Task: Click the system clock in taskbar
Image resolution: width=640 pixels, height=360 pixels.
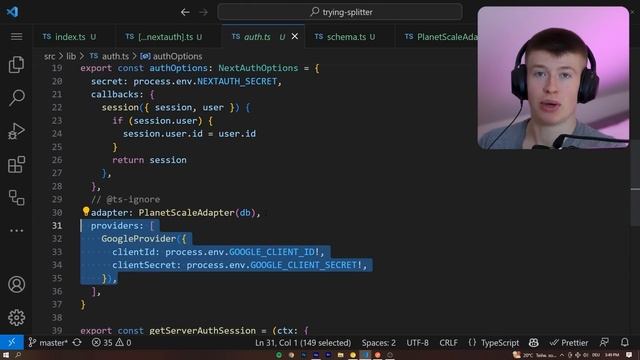Action: pyautogui.click(x=612, y=355)
